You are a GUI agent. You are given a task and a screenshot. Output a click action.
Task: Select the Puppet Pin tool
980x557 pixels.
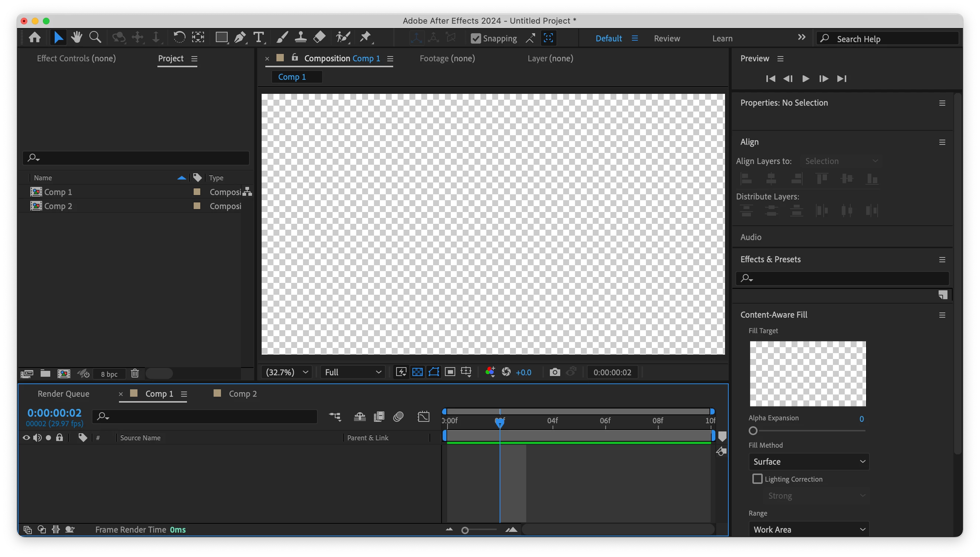[365, 38]
